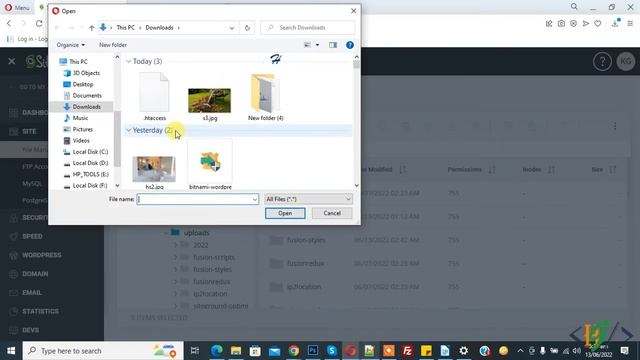
Task: Go up one folder level
Action: pyautogui.click(x=91, y=28)
